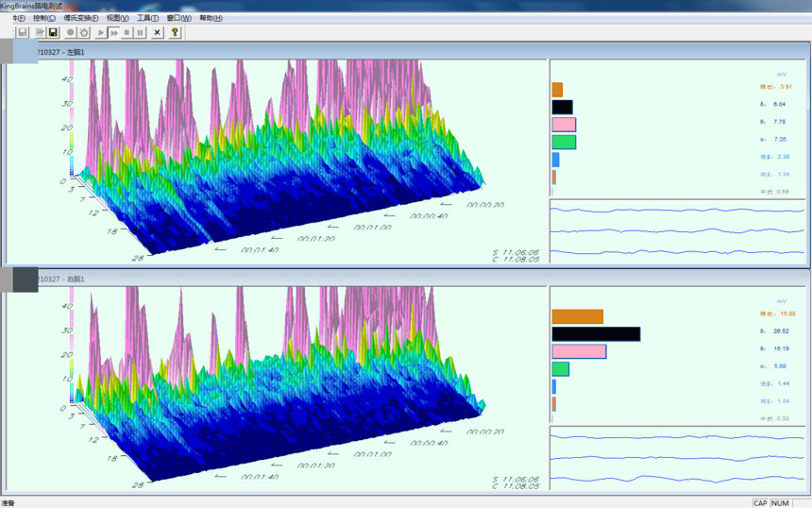Click the 00:01:40 time marker in left-brain chart
Screen dimensions: 812x508
click(x=260, y=250)
